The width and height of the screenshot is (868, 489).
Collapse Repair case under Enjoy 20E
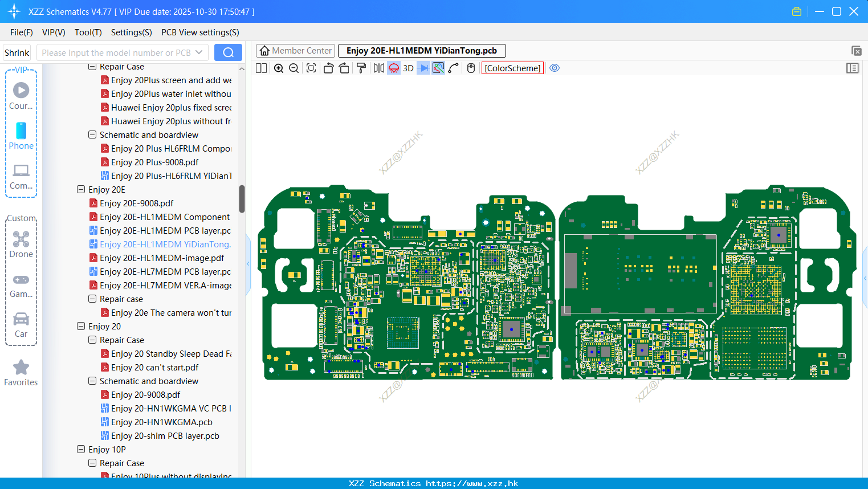tap(92, 299)
